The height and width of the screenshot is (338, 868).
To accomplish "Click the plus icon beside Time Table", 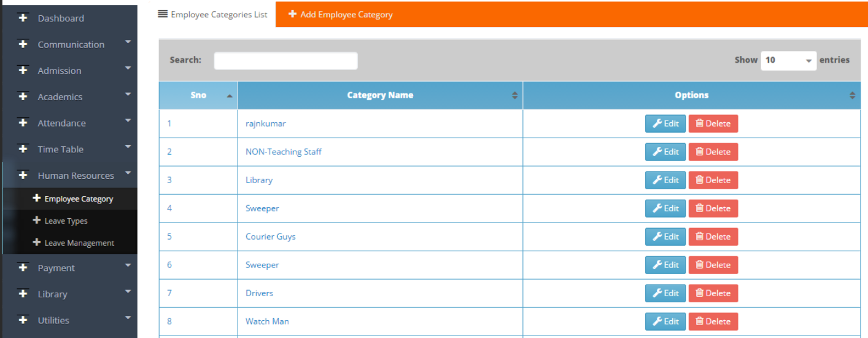I will tap(23, 149).
